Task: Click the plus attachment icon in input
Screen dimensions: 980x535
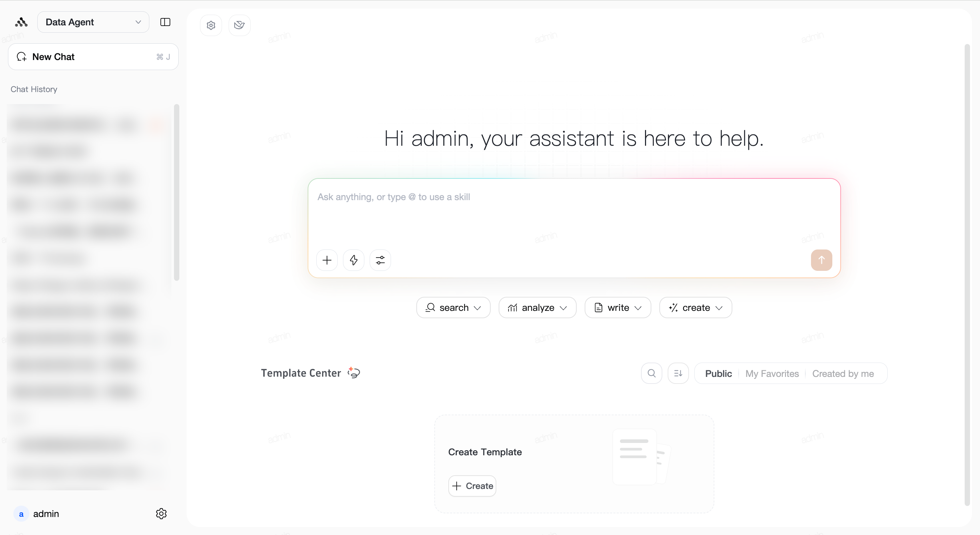Action: click(327, 260)
